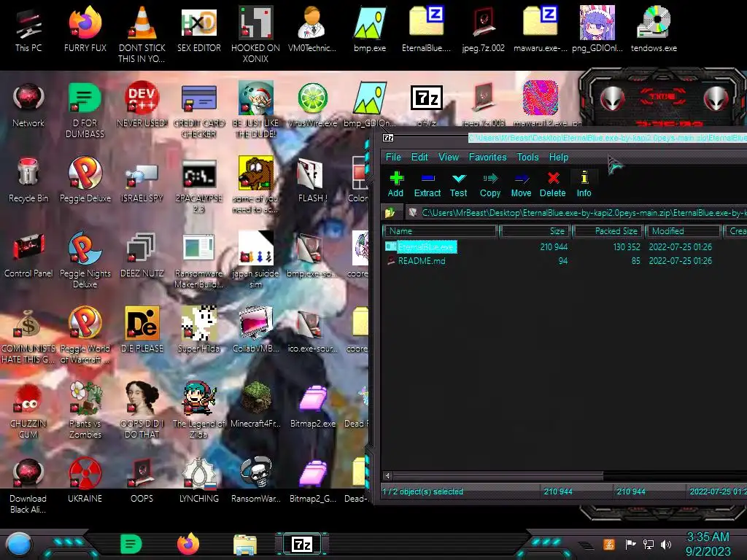Select the Network desktop icon
Viewport: 747px width, 560px height.
28,105
